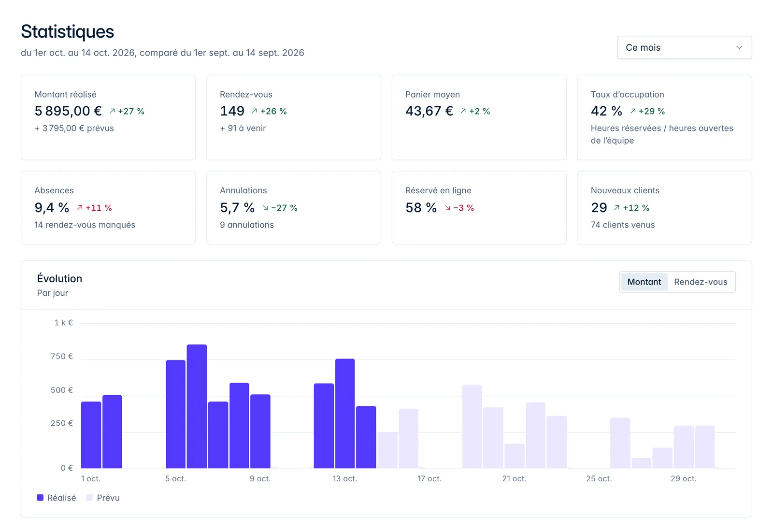Click the Montant réalisé value 5 895,00 €
Screen dimensions: 773x532
click(68, 111)
